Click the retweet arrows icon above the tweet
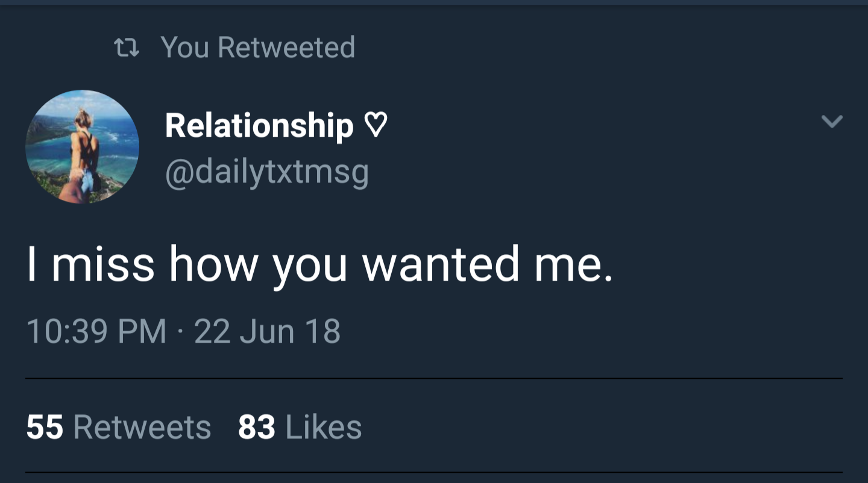The image size is (868, 483). pyautogui.click(x=127, y=48)
